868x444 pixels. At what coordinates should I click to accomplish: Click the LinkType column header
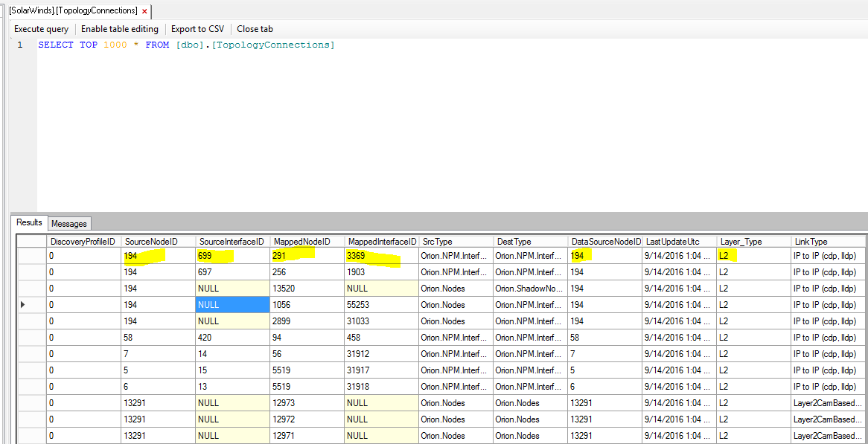(x=828, y=242)
